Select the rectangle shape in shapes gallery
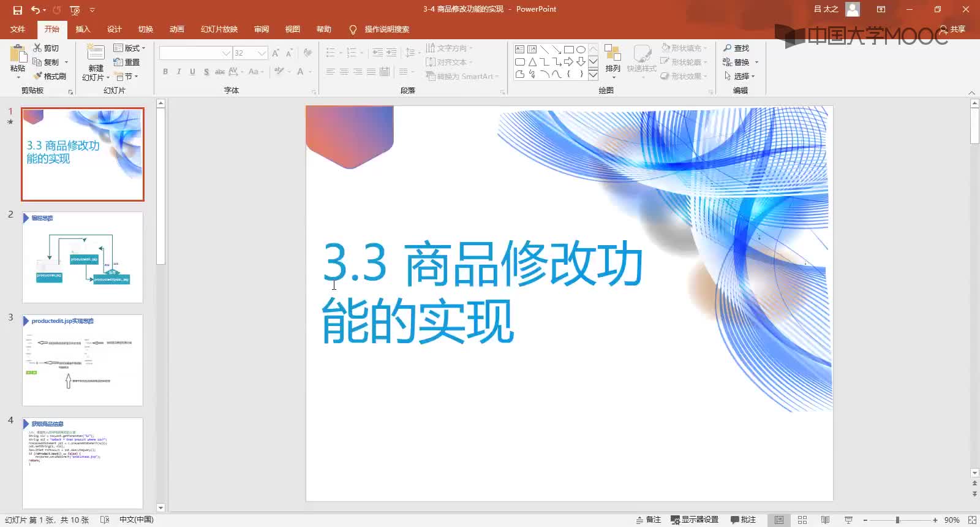This screenshot has width=980, height=527. click(x=568, y=49)
